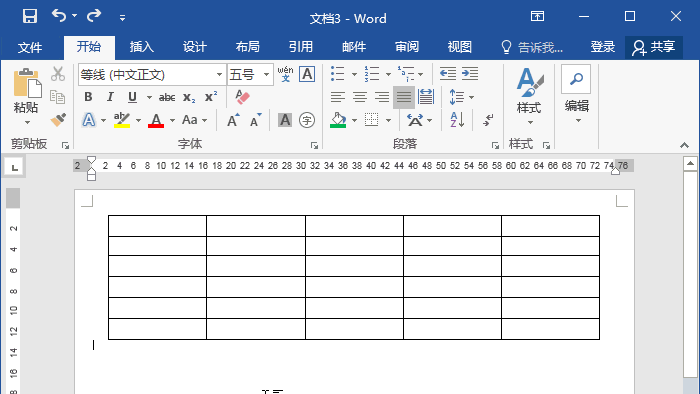Apply distributed alignment
Screen dimensions: 700x394
426,97
